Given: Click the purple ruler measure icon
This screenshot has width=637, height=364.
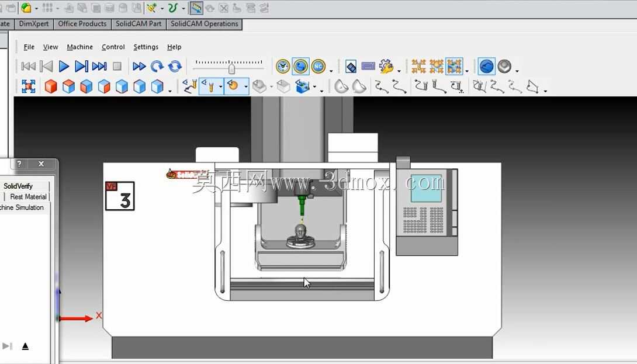Looking at the screenshot, I should pyautogui.click(x=369, y=66).
